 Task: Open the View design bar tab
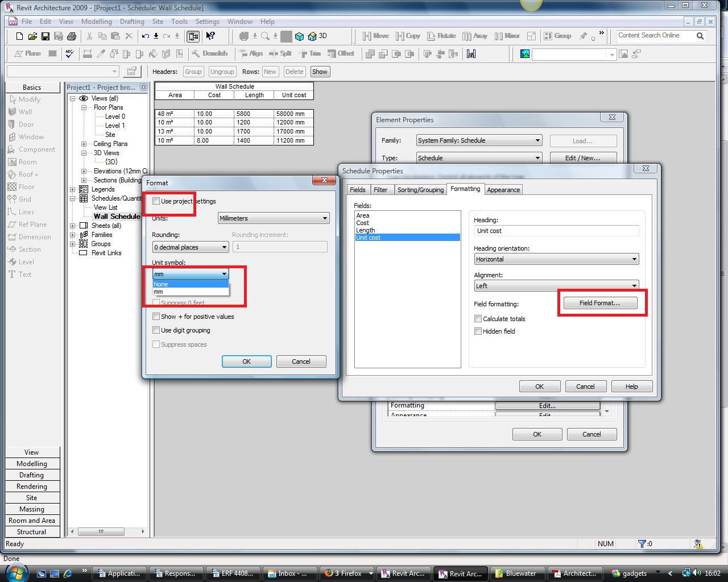pos(32,452)
